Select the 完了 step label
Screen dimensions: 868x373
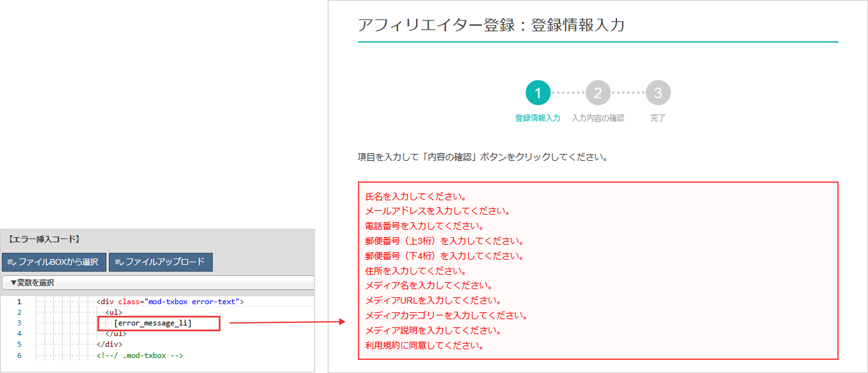(658, 117)
